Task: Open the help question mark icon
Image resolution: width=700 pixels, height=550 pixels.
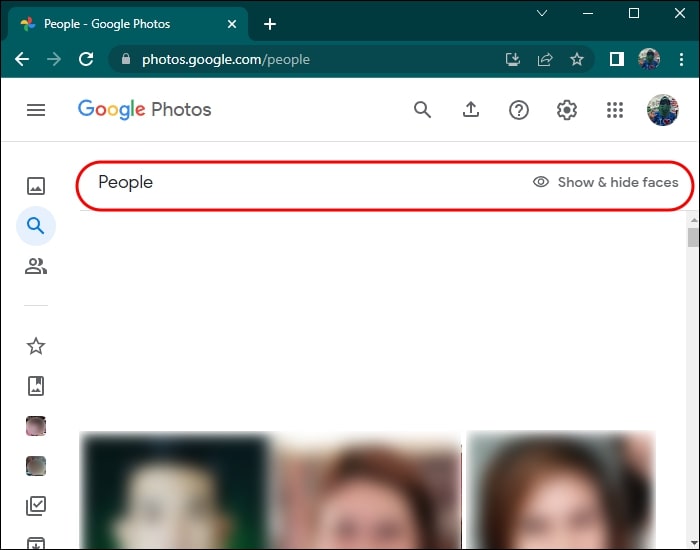Action: click(519, 110)
